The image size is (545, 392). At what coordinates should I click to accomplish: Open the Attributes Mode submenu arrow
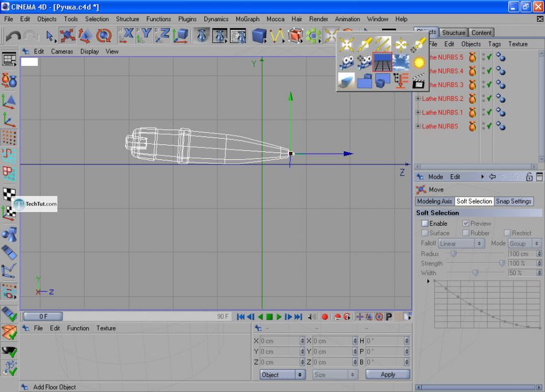482,177
